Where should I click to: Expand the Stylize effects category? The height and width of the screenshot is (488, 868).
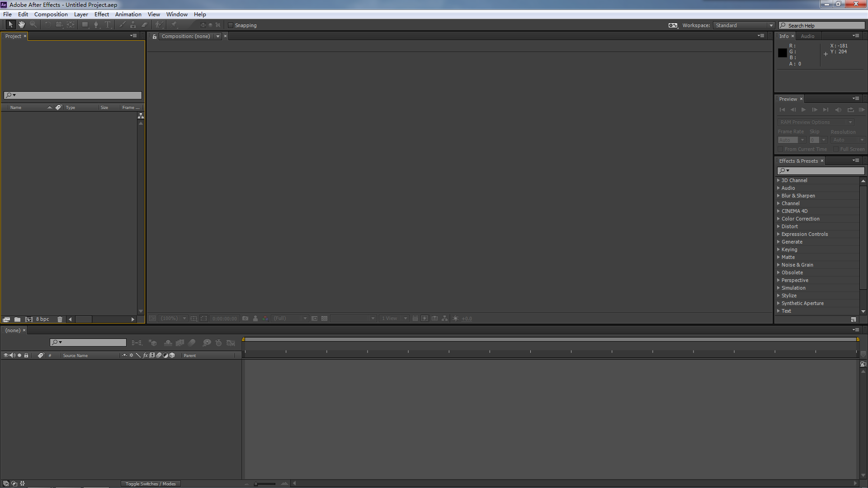[x=778, y=296]
